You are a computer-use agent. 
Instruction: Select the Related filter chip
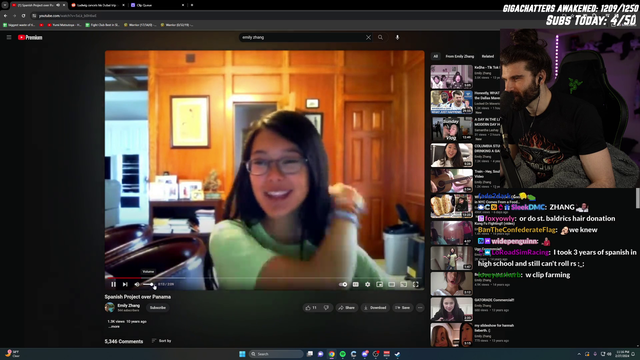pos(487,56)
